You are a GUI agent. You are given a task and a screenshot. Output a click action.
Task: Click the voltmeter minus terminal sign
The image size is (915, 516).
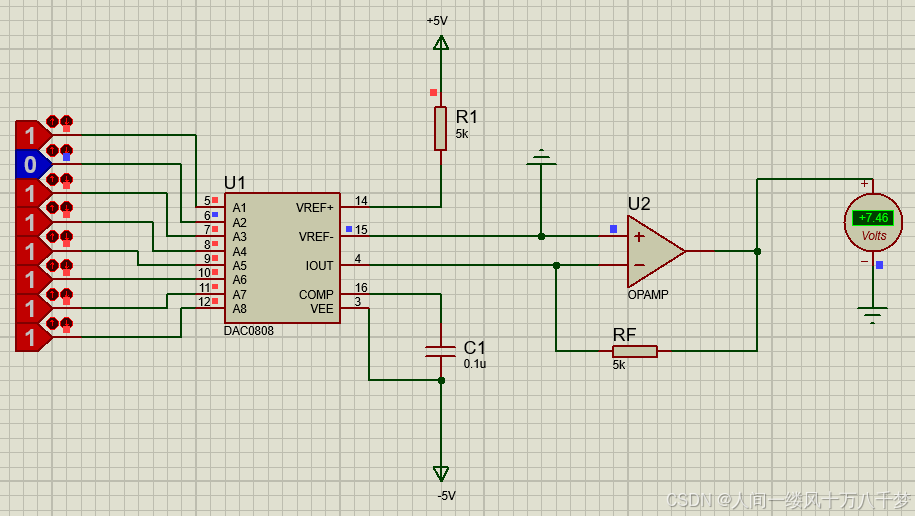[864, 262]
